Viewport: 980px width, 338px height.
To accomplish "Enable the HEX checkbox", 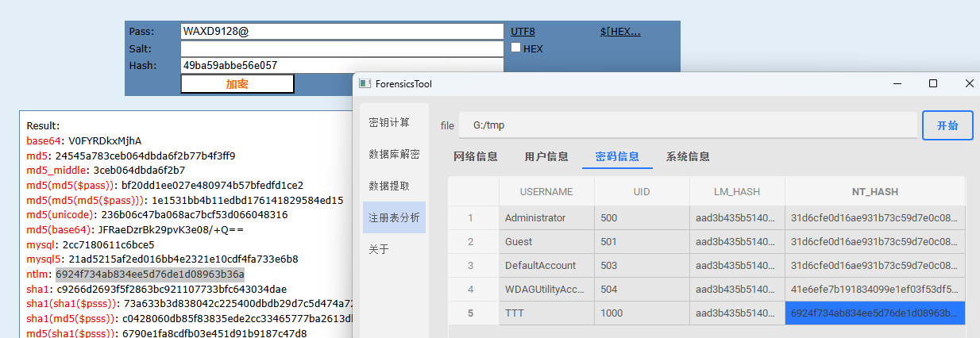I will (516, 48).
